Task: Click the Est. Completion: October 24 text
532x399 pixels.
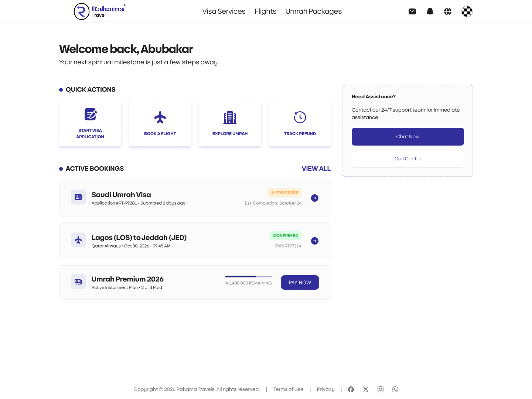Action: pos(273,203)
